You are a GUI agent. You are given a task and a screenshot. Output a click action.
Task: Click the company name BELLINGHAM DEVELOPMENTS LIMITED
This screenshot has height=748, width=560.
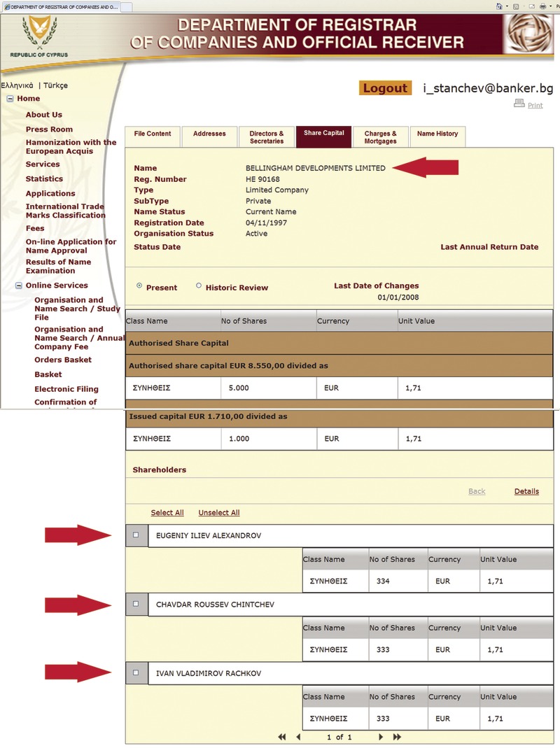pyautogui.click(x=316, y=168)
